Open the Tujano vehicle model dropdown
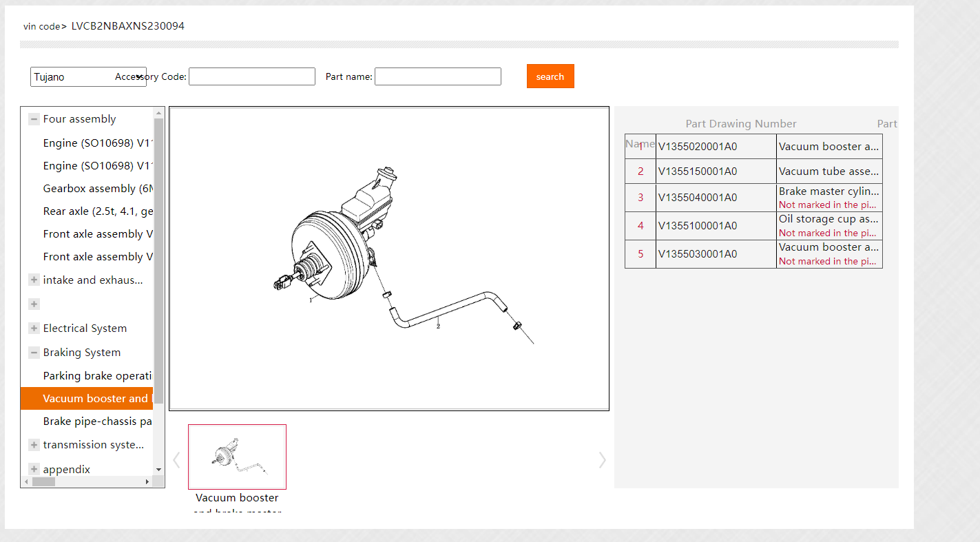This screenshot has width=980, height=542. 88,76
